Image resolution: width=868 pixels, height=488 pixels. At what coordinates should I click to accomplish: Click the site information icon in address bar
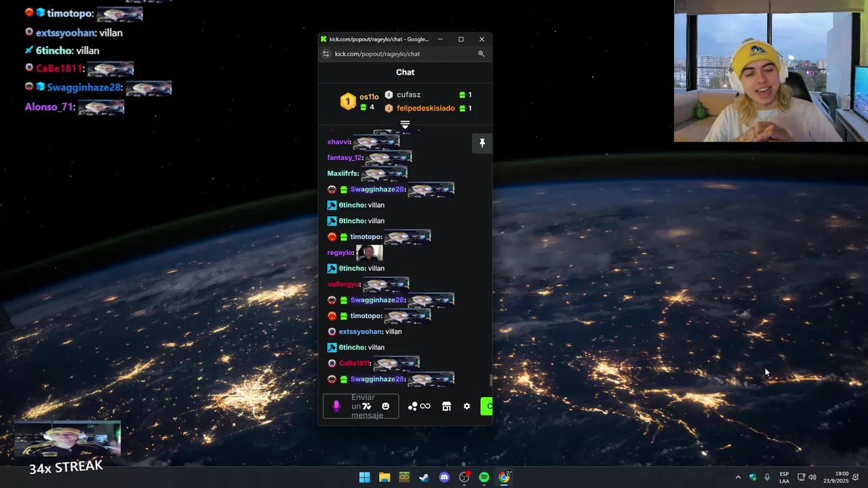[326, 54]
